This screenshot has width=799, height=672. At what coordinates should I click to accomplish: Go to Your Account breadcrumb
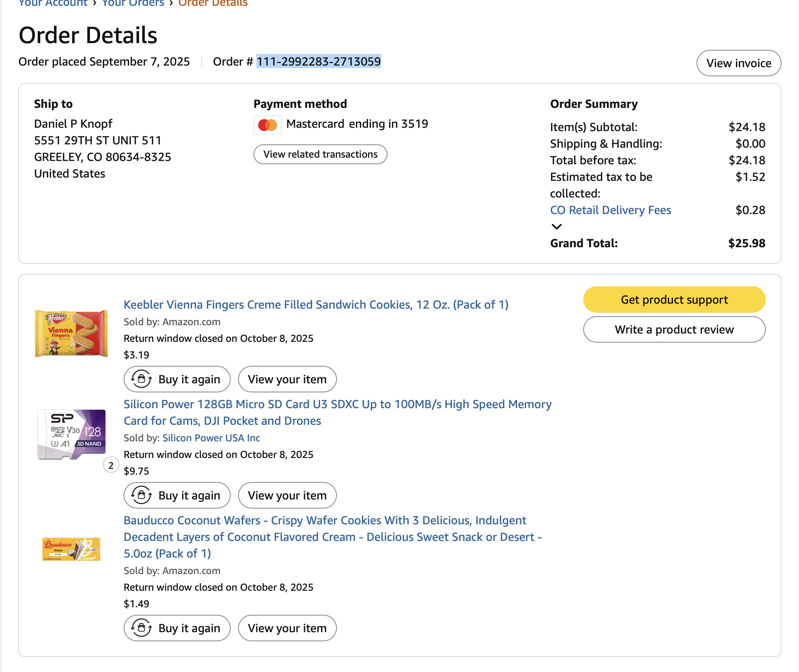(x=53, y=3)
